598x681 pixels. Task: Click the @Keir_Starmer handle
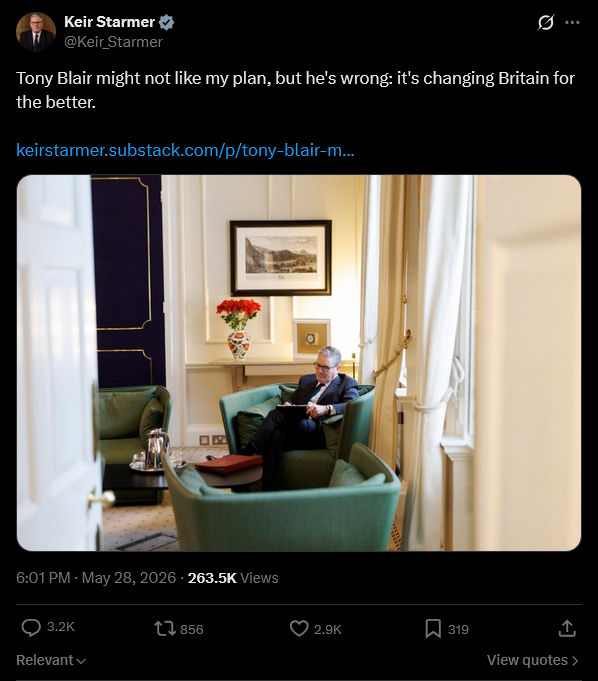[113, 42]
